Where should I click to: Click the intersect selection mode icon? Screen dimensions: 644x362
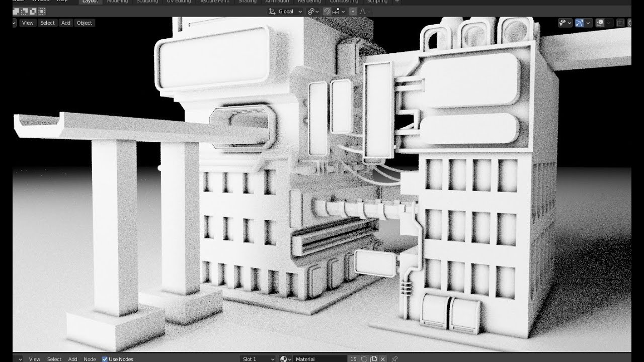click(42, 11)
